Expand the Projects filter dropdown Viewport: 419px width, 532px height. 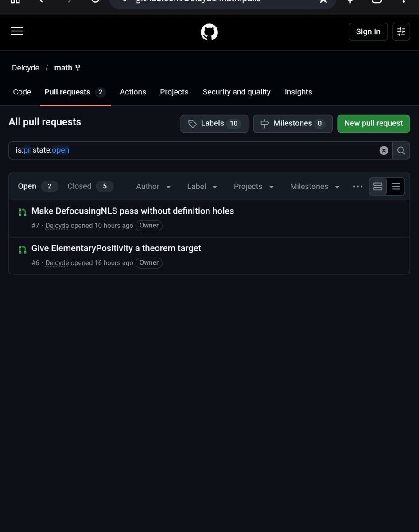click(x=254, y=187)
